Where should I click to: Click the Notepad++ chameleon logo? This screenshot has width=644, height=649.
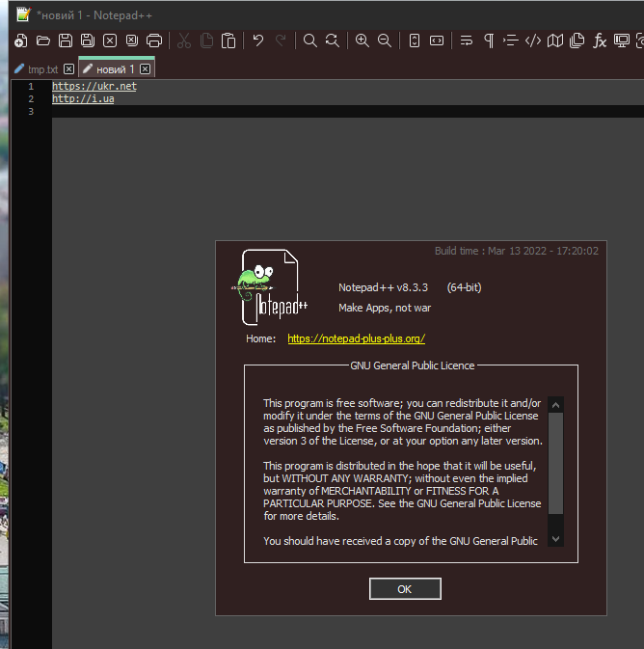[269, 286]
